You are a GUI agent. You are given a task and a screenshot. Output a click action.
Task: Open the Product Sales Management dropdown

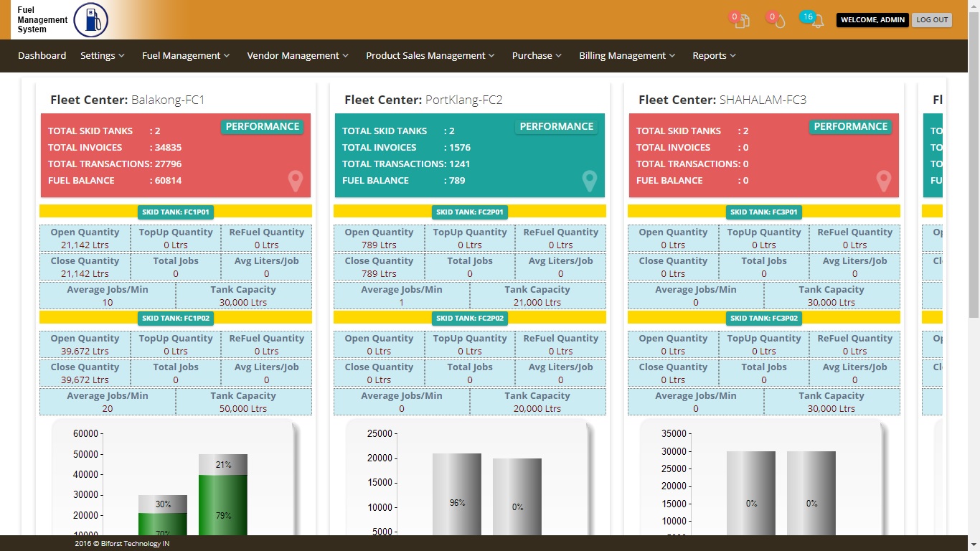[430, 56]
